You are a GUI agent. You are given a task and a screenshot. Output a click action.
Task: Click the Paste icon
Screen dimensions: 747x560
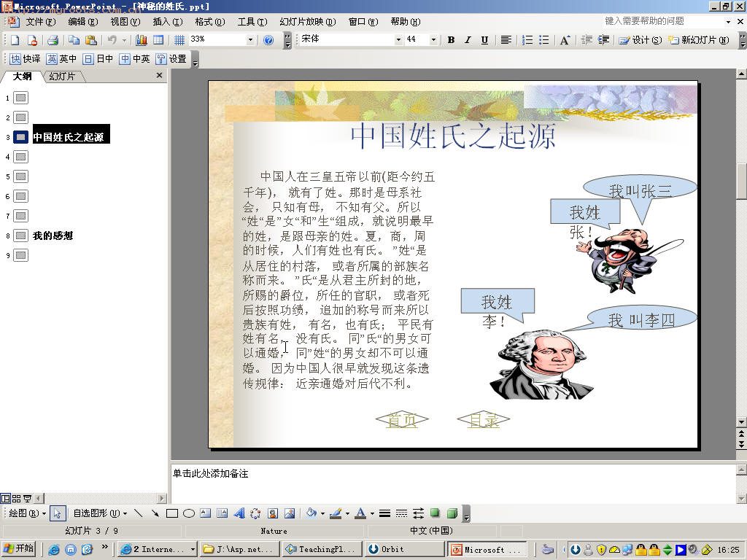[91, 40]
